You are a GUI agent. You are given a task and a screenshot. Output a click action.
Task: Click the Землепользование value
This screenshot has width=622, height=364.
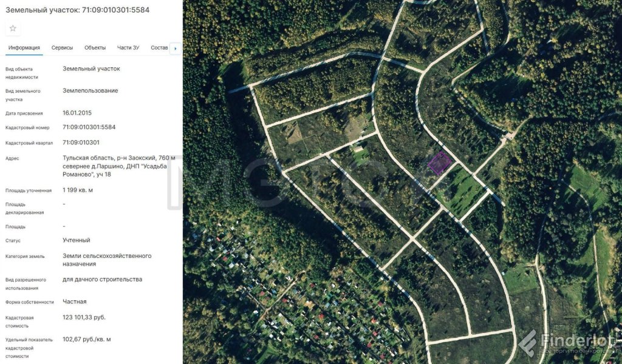[x=91, y=91]
